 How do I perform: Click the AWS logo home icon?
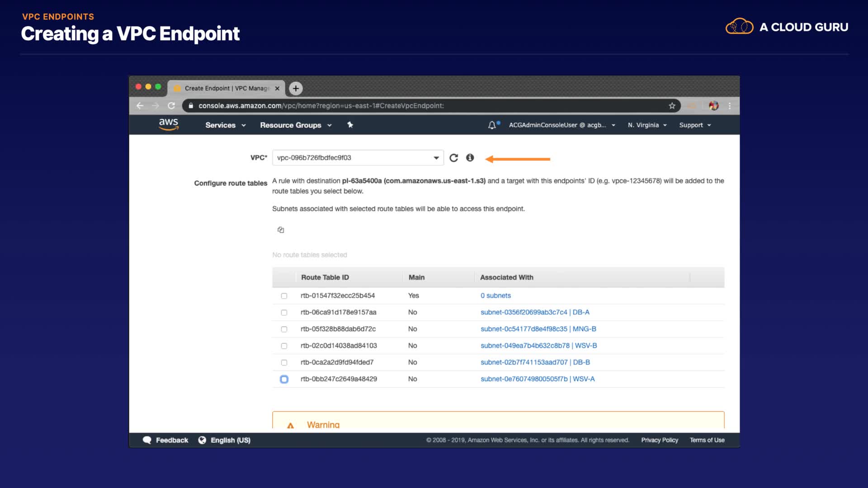point(169,124)
